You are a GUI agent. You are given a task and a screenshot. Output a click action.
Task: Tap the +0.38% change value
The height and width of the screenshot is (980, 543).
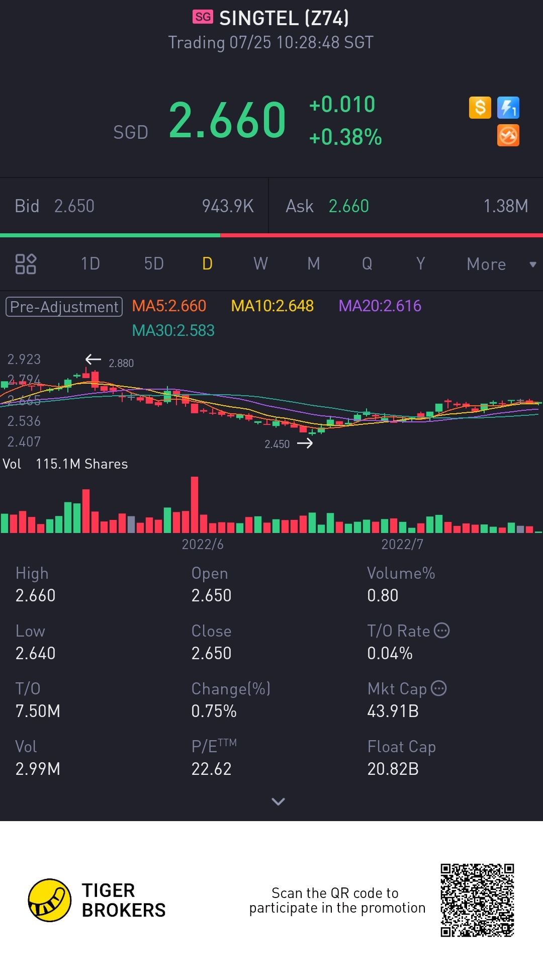tap(345, 137)
